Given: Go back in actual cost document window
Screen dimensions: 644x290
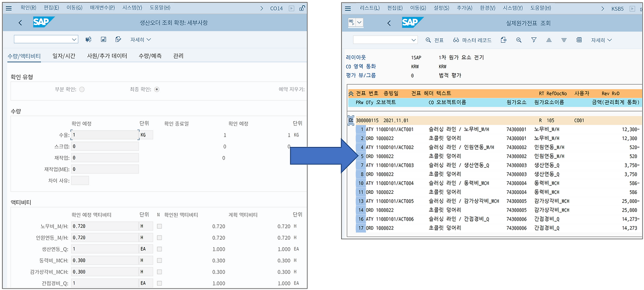Looking at the screenshot, I should [389, 23].
